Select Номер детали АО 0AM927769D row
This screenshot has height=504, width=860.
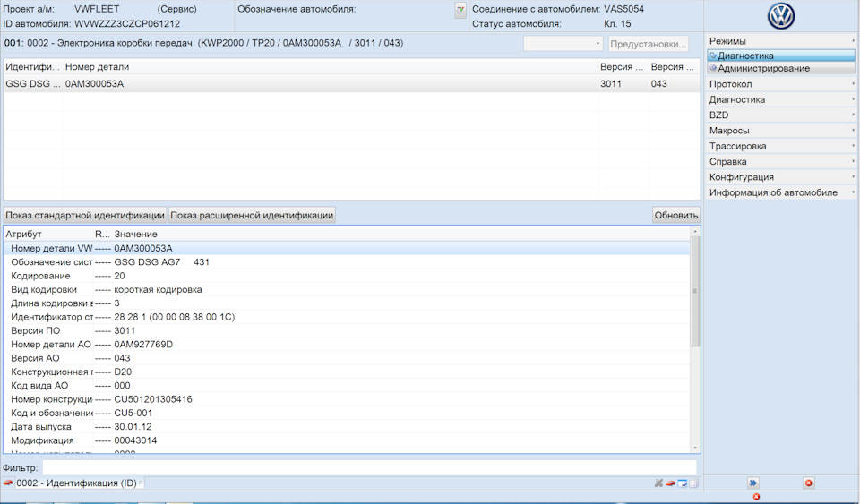347,344
